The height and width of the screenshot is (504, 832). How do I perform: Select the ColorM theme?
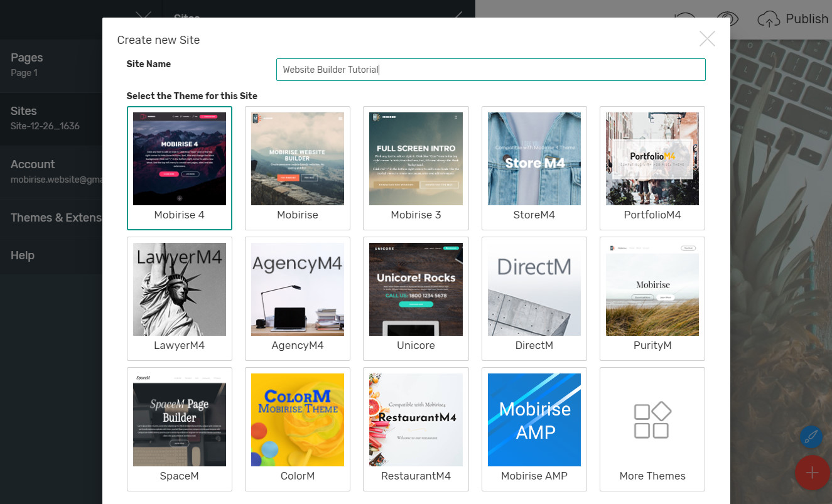pyautogui.click(x=298, y=429)
